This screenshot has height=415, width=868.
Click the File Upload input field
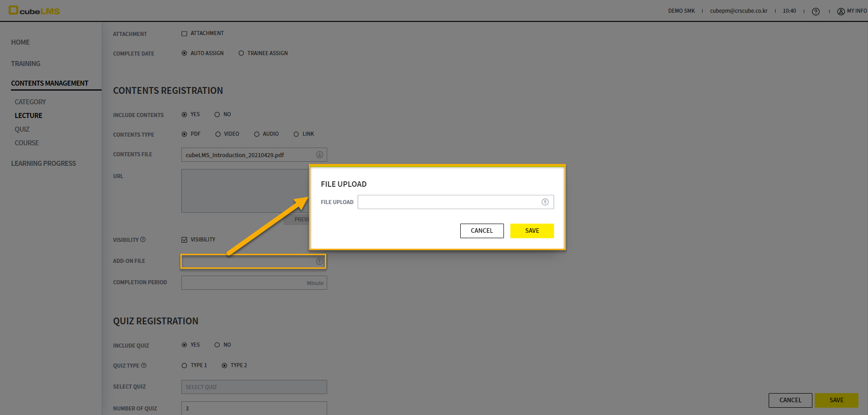tap(449, 202)
